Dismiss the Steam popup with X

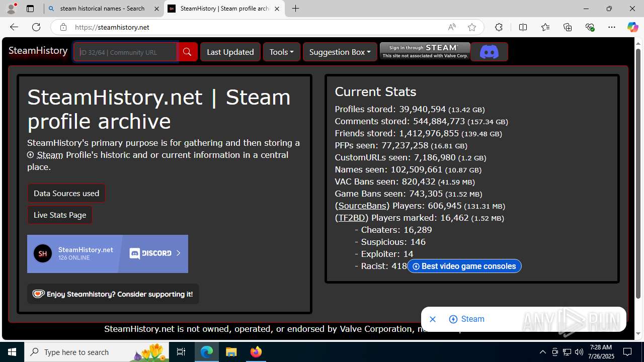coord(432,319)
